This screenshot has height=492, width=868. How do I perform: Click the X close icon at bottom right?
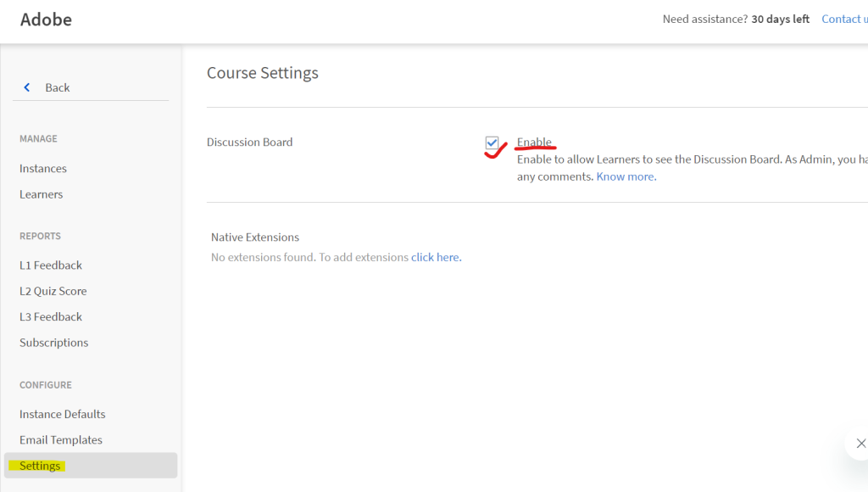[x=861, y=443]
